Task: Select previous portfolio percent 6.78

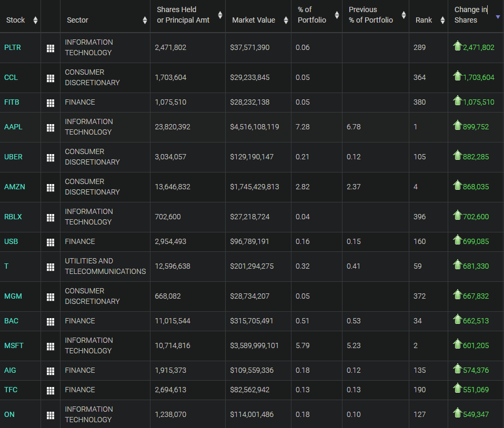Action: click(354, 127)
